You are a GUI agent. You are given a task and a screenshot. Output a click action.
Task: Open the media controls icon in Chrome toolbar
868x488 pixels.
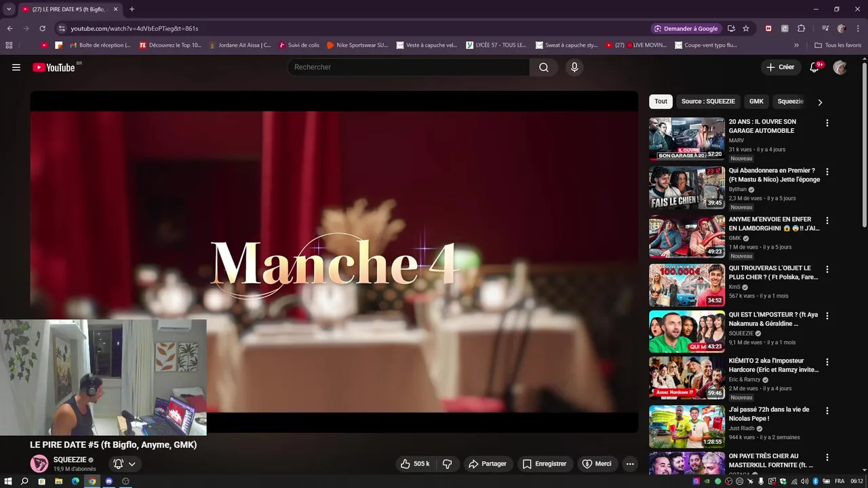(825, 28)
